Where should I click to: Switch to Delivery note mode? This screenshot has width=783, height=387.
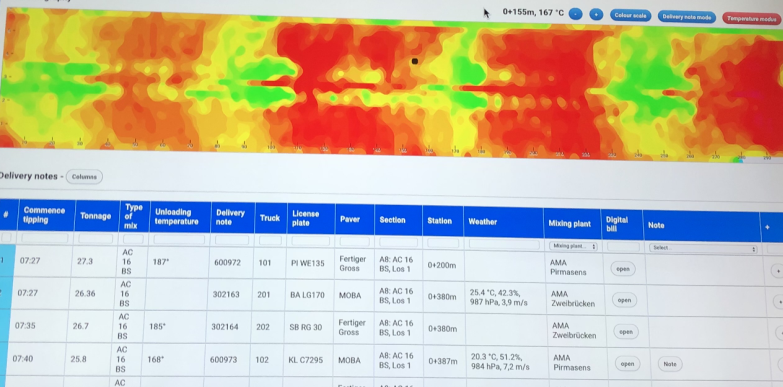coord(687,17)
